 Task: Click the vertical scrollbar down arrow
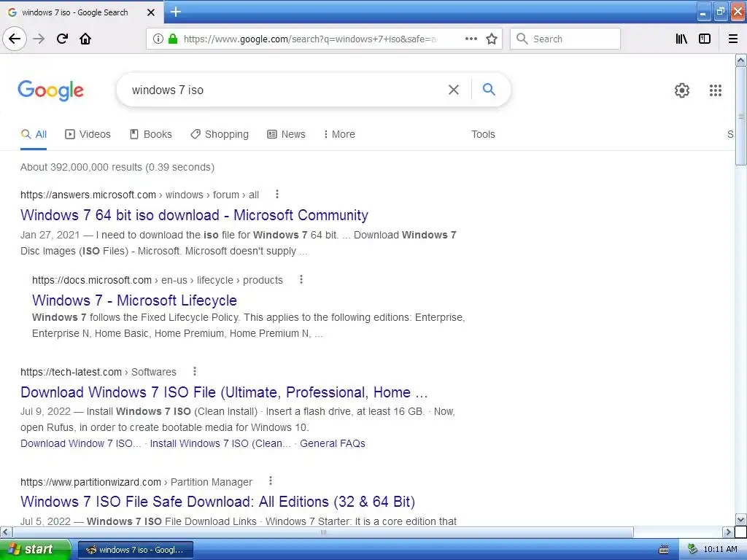(x=740, y=519)
